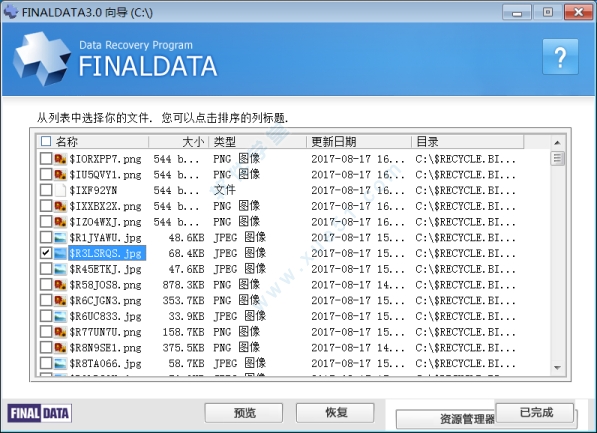This screenshot has width=597, height=433.
Task: Click the FINALDATA logo in the bottom left
Action: pyautogui.click(x=40, y=413)
